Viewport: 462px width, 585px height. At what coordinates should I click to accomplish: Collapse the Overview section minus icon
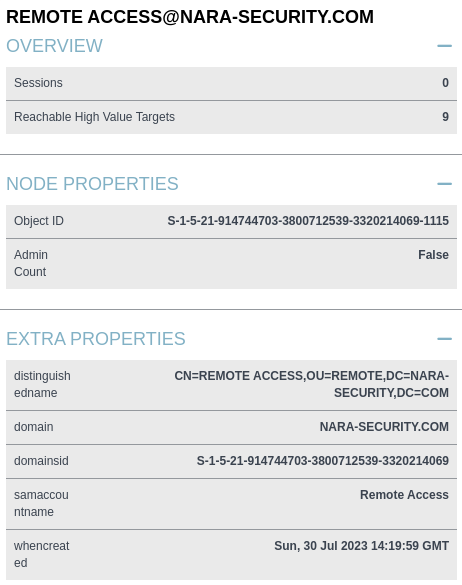pyautogui.click(x=444, y=46)
